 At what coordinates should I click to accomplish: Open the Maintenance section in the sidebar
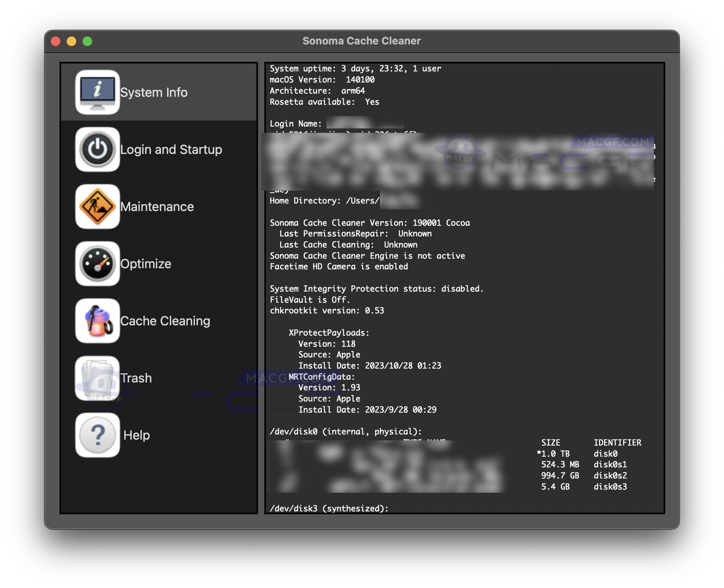(157, 206)
